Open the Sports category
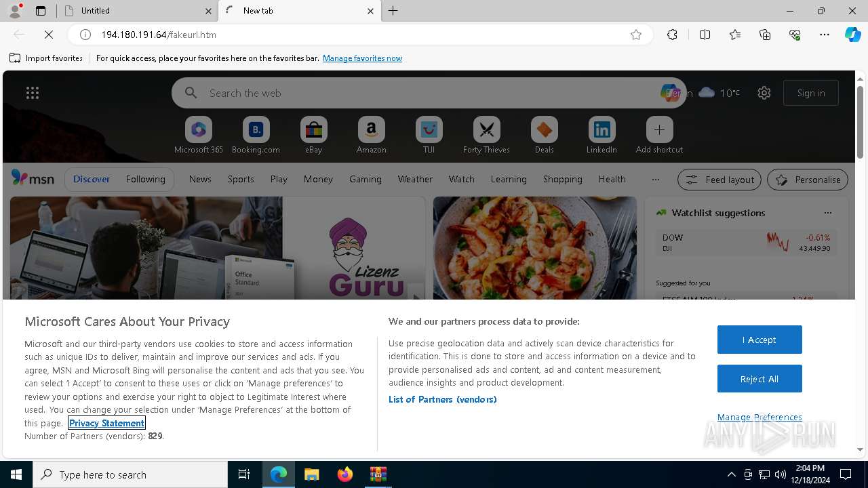868x488 pixels. [x=241, y=179]
